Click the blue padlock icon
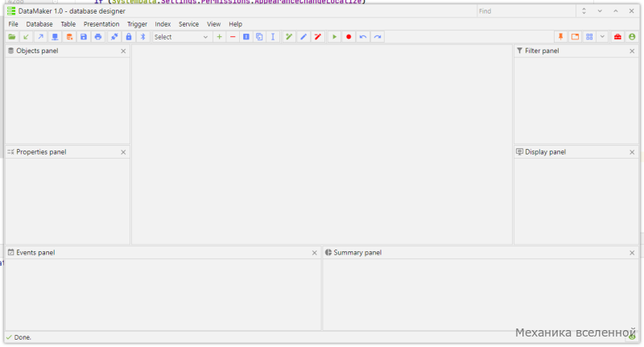The image size is (644, 347). tap(129, 37)
